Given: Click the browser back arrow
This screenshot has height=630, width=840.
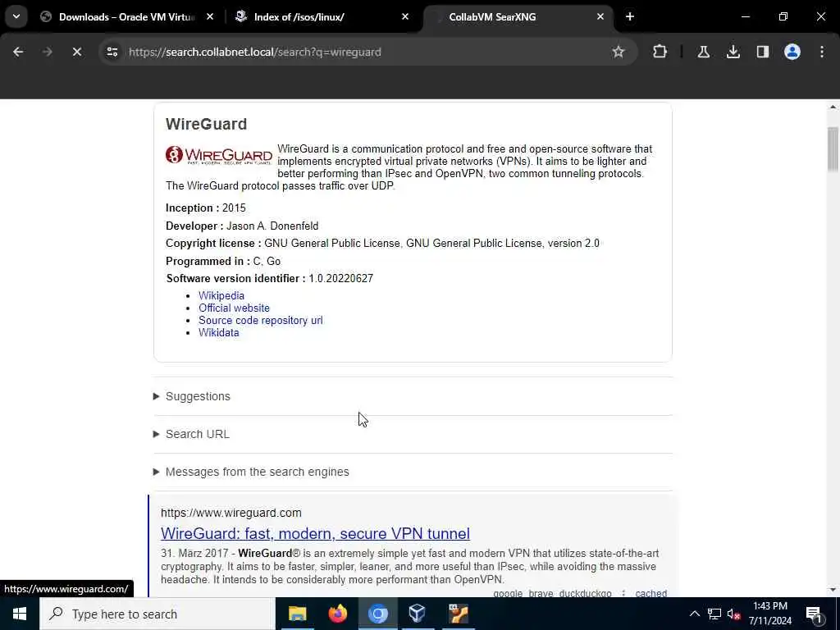Looking at the screenshot, I should point(18,52).
